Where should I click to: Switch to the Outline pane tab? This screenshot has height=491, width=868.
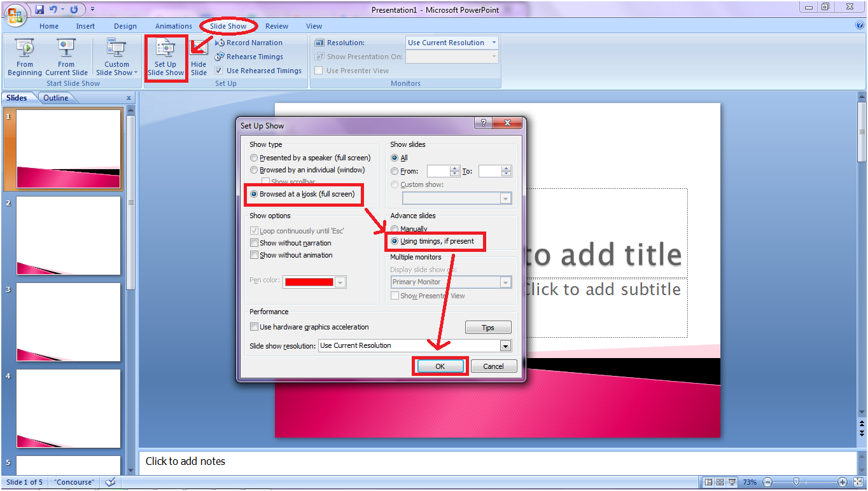[56, 98]
